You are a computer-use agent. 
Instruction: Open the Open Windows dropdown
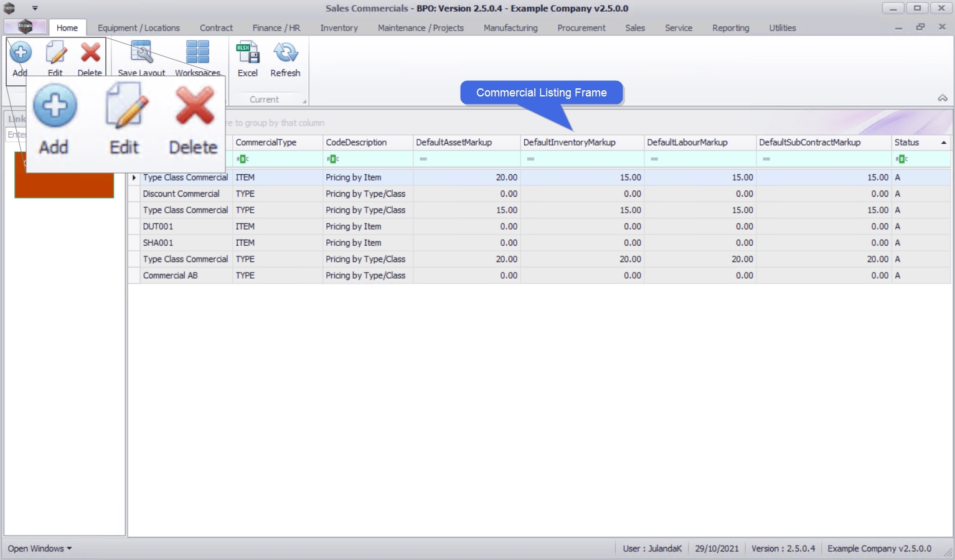pos(40,549)
